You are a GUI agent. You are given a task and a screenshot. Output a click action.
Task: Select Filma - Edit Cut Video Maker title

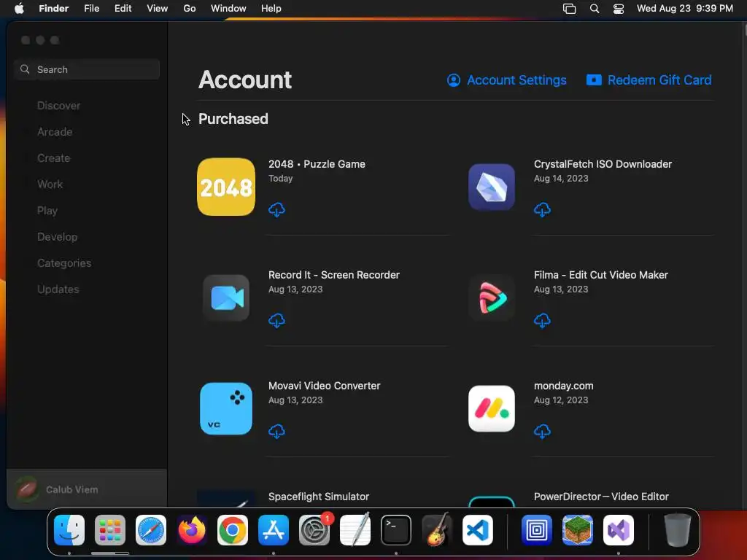(601, 275)
